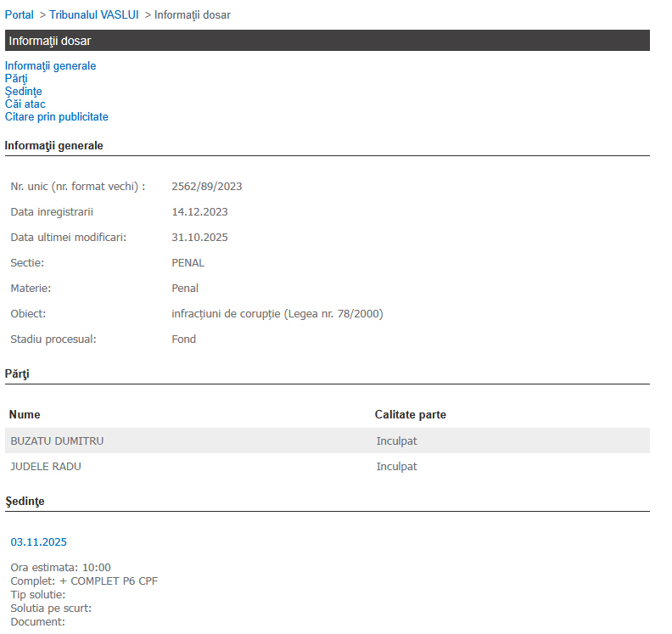The image size is (672, 634).
Task: Open the 03.11.2025 hearing date link
Action: click(x=38, y=542)
